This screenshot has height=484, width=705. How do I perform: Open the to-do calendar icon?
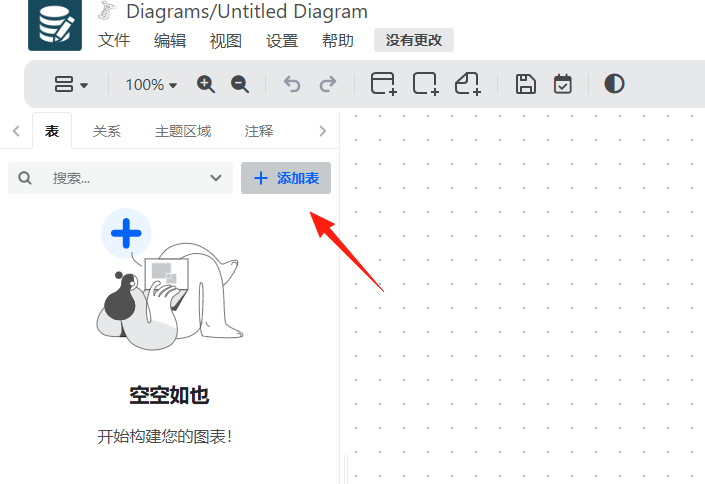(x=562, y=84)
